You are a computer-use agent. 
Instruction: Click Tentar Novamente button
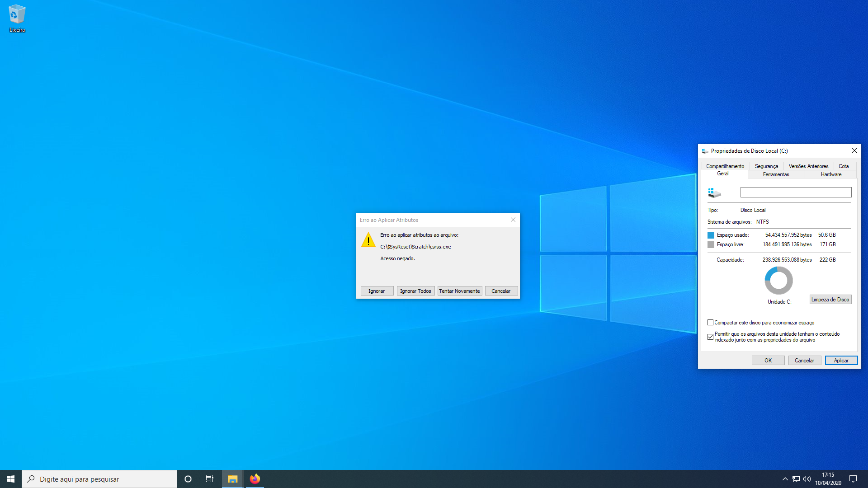(459, 291)
